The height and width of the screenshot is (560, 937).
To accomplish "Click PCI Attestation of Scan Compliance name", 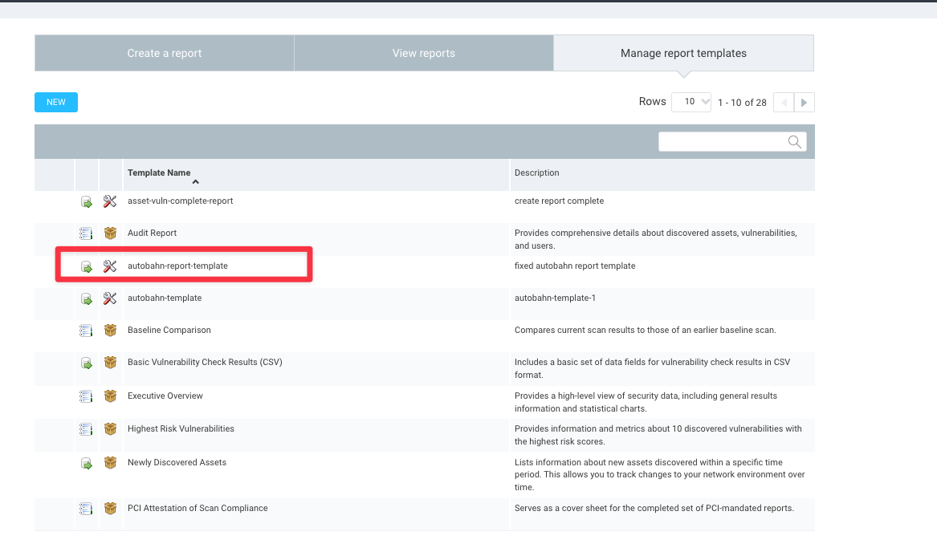I will point(198,508).
